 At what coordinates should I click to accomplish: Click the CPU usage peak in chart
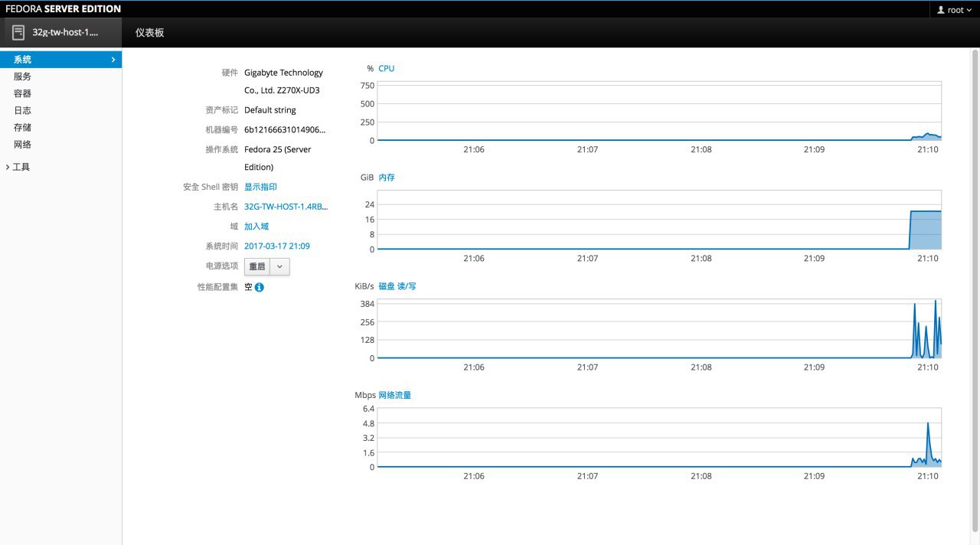[x=927, y=135]
